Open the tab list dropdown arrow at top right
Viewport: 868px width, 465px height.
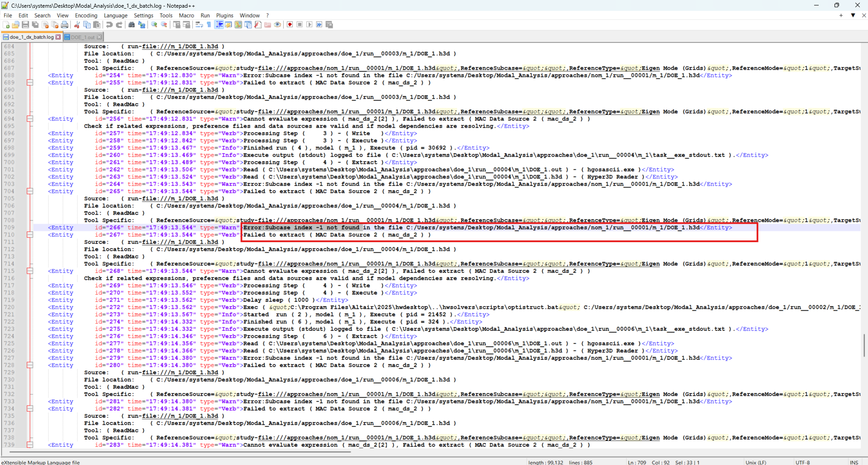tap(853, 15)
